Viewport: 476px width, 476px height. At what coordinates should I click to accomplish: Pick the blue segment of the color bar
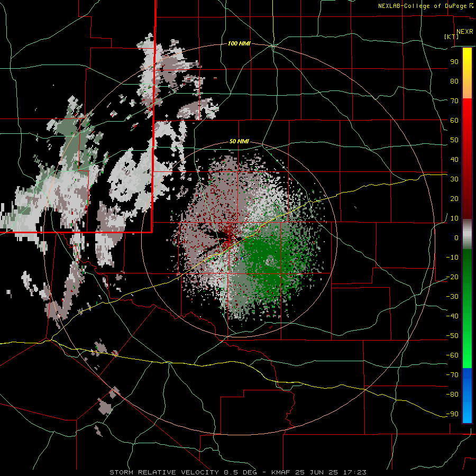point(467,395)
